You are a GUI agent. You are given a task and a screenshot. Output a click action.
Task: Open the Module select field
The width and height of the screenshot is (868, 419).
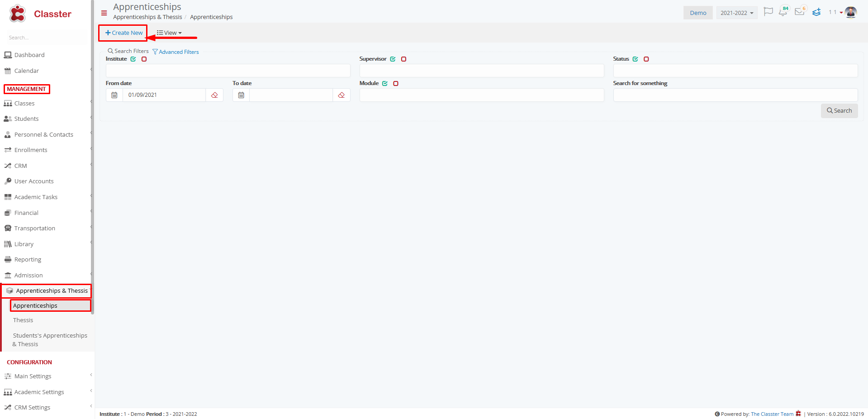[482, 95]
